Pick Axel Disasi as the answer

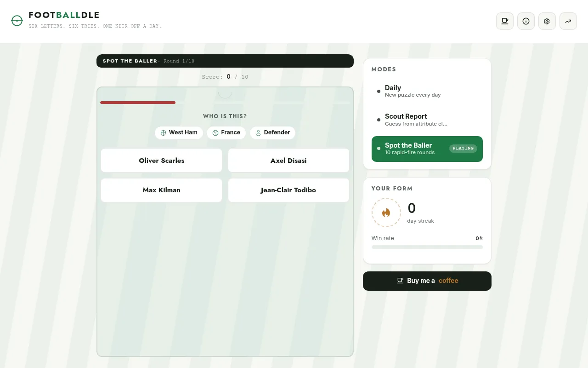(x=288, y=161)
